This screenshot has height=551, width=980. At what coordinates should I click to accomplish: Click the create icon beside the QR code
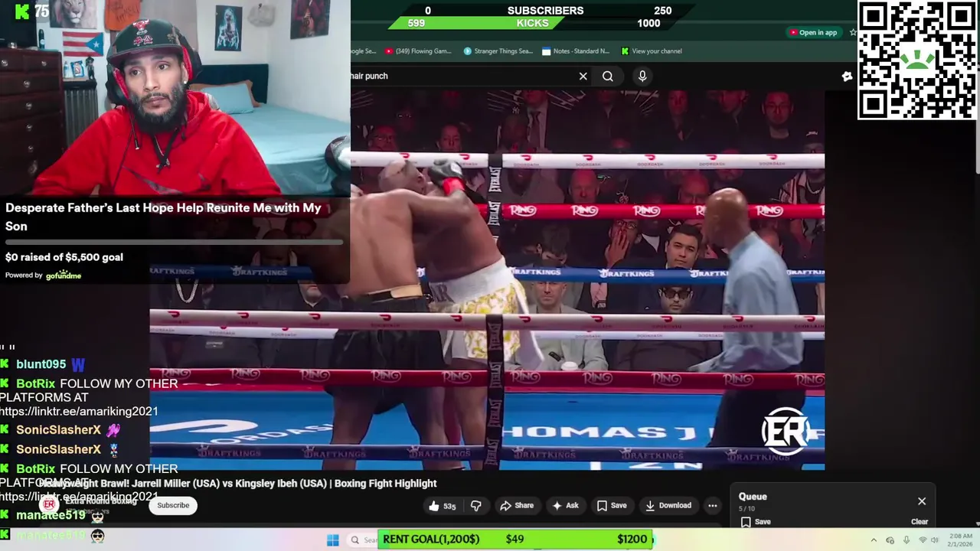click(847, 76)
